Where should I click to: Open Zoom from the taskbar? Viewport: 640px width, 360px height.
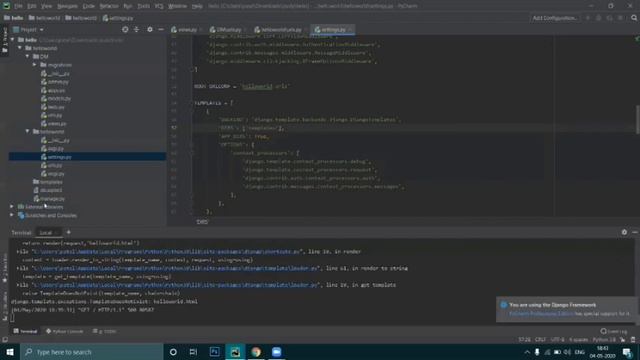(x=277, y=352)
